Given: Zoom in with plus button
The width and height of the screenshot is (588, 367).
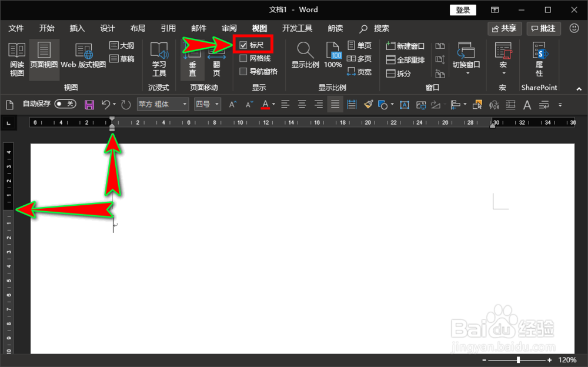Looking at the screenshot, I should click(549, 360).
